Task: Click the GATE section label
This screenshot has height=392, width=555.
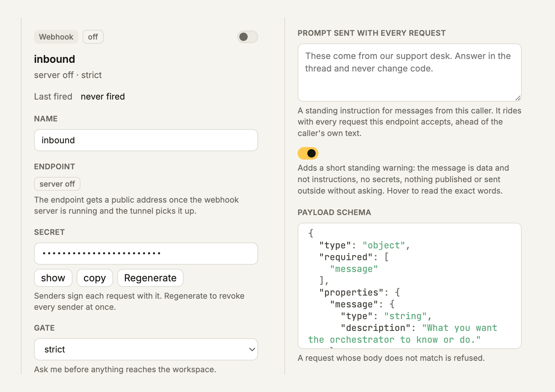Action: [44, 328]
